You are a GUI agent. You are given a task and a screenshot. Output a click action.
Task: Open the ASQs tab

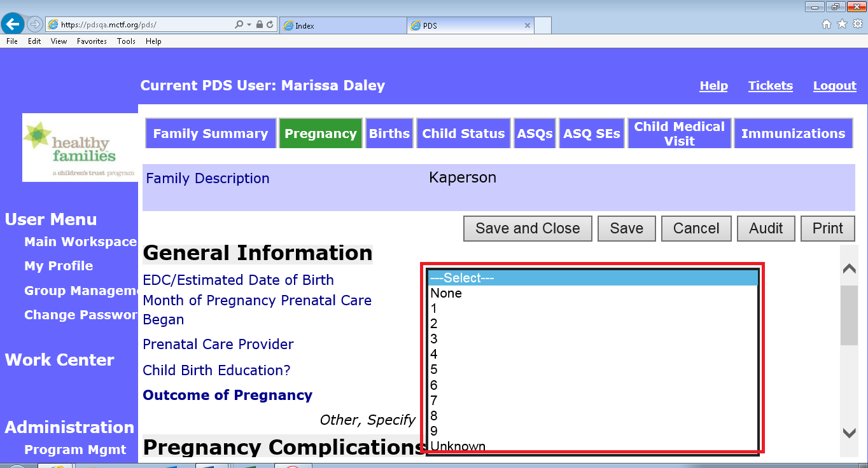tap(535, 134)
